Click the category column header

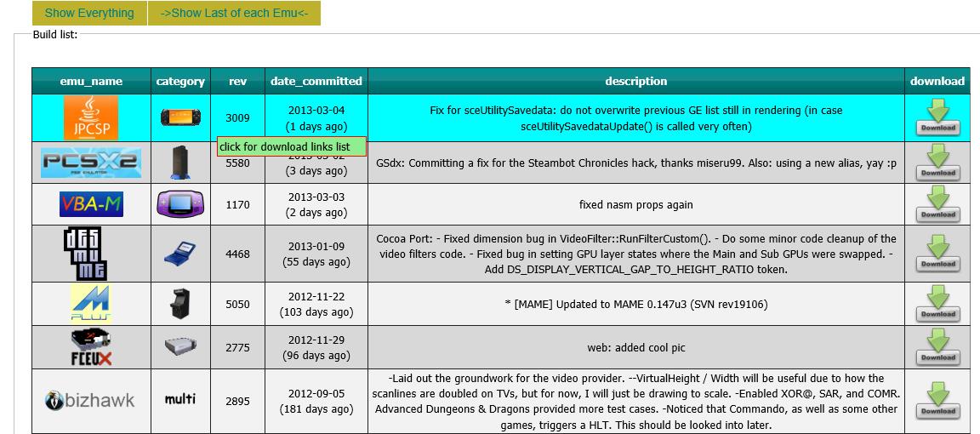point(180,82)
